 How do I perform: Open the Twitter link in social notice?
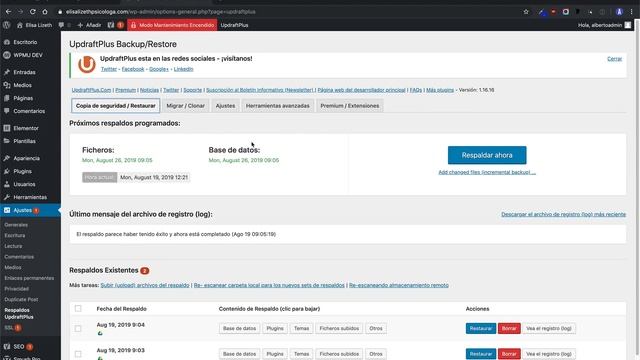pyautogui.click(x=109, y=69)
